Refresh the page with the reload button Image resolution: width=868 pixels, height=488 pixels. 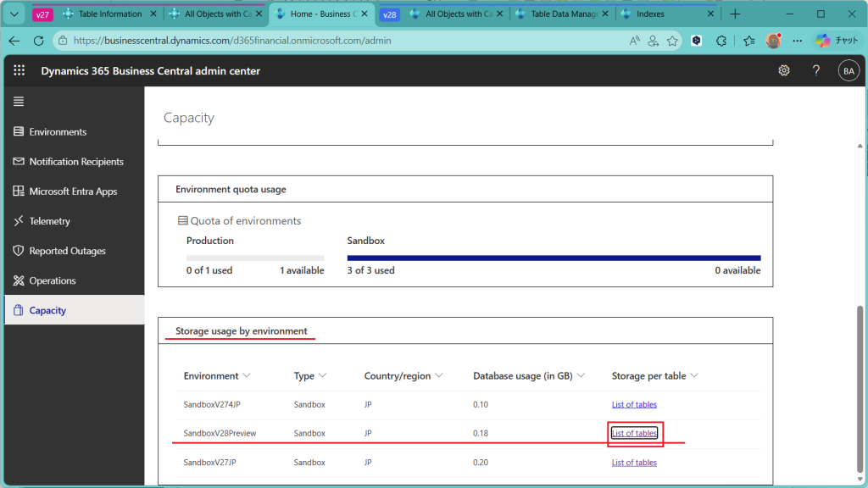pos(38,41)
